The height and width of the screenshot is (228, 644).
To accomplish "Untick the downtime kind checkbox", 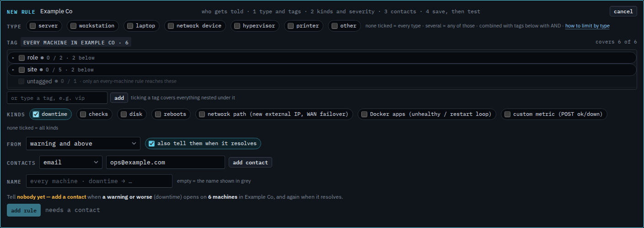I will click(36, 114).
